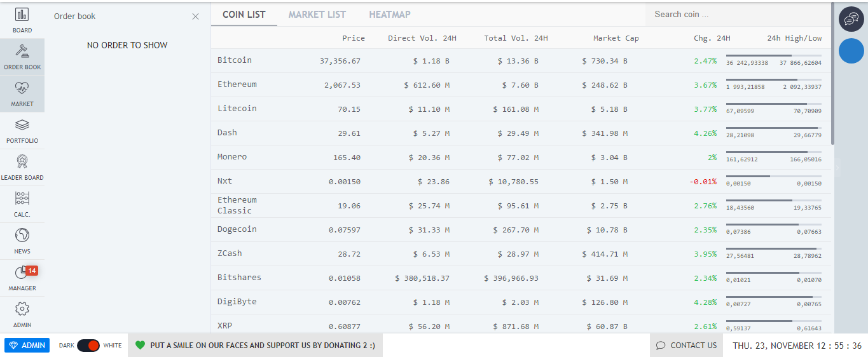Open the Board sidebar icon
The width and height of the screenshot is (868, 357).
[x=22, y=19]
